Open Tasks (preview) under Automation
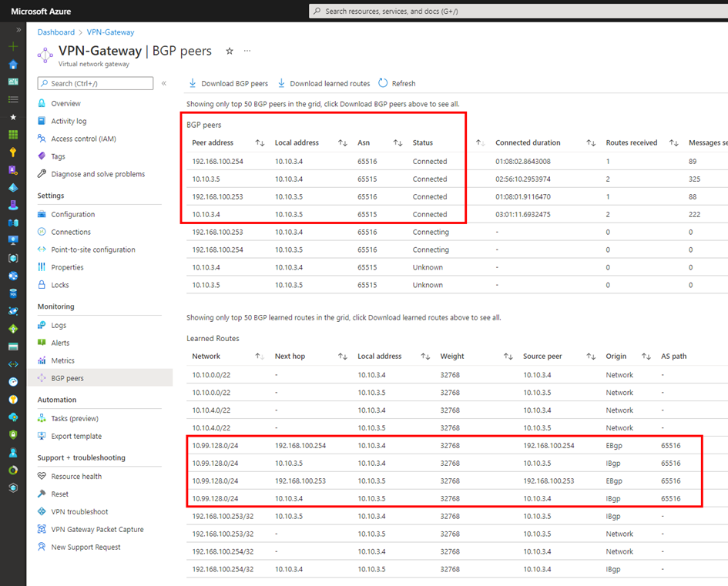This screenshot has width=728, height=586. tap(75, 418)
